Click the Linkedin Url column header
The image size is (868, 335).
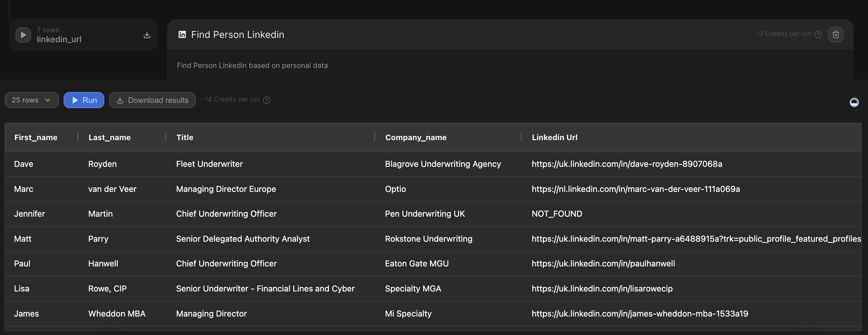(x=554, y=137)
